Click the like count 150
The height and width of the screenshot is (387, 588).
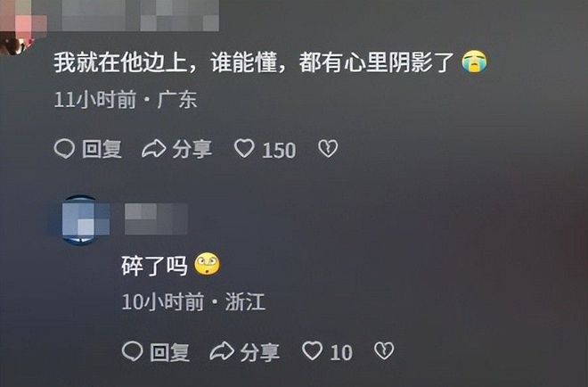click(x=279, y=151)
